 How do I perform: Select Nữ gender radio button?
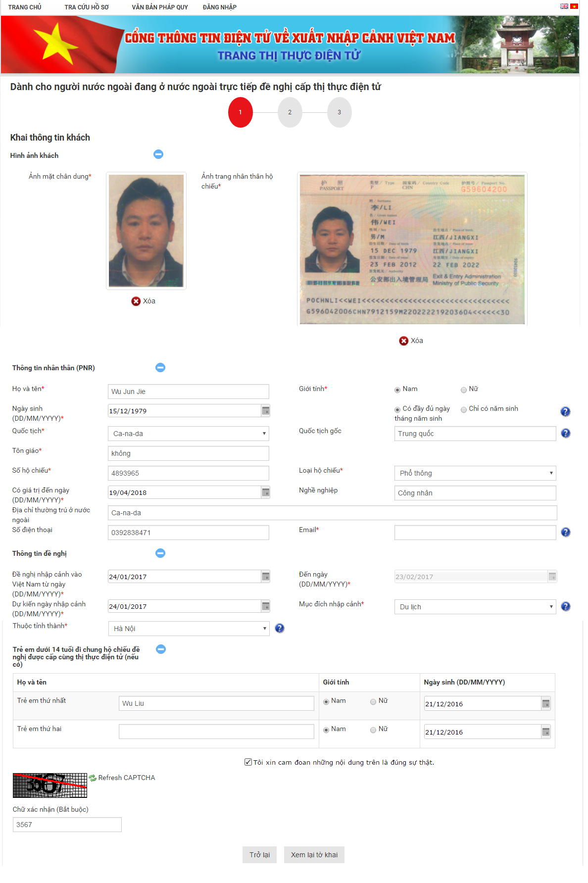[x=464, y=390]
